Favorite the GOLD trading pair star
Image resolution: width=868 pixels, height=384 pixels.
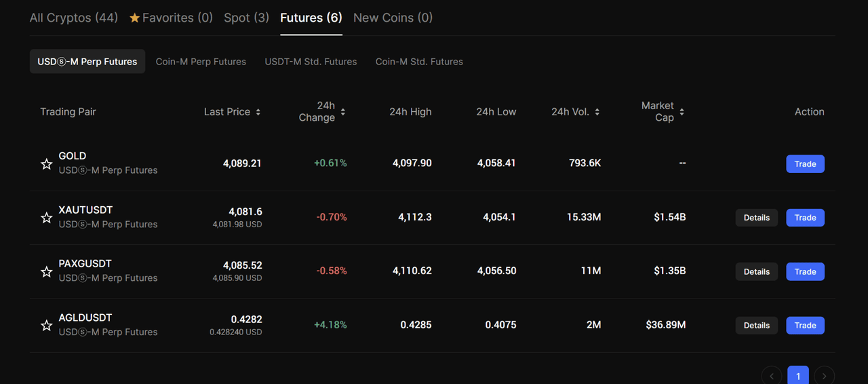(46, 164)
